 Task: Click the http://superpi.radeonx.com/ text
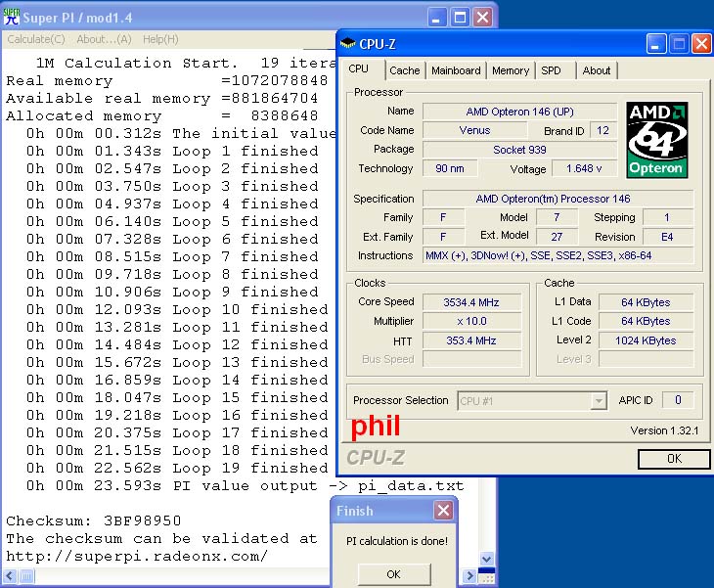pyautogui.click(x=137, y=556)
